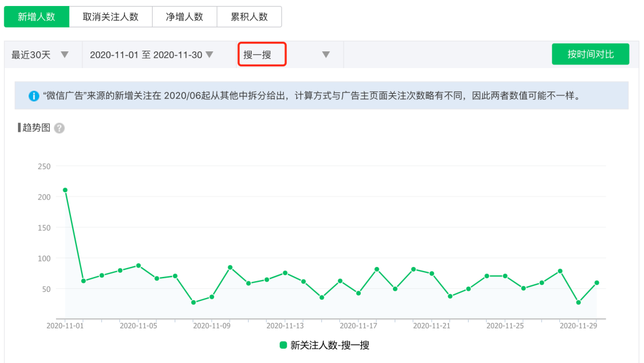The image size is (644, 363).
Task: Click the 2020-11-01 axis label
Action: pyautogui.click(x=65, y=326)
